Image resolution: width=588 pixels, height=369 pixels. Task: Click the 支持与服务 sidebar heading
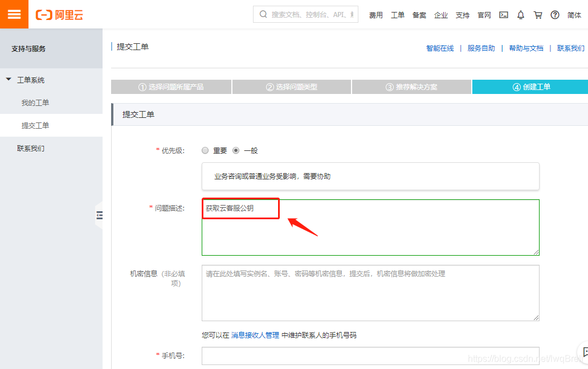pyautogui.click(x=28, y=49)
